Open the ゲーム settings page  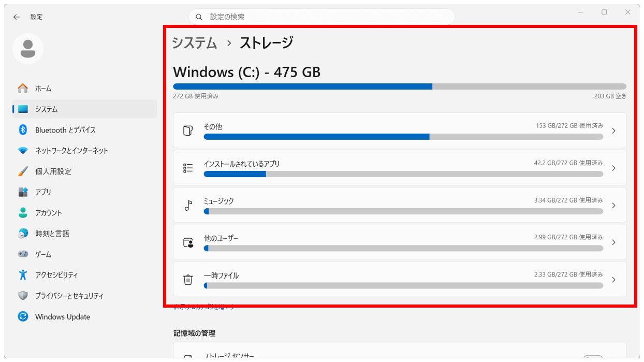pyautogui.click(x=45, y=254)
